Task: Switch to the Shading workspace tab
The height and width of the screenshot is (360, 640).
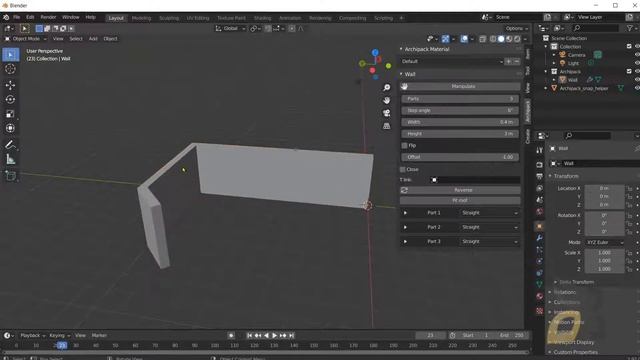Action: tap(262, 18)
